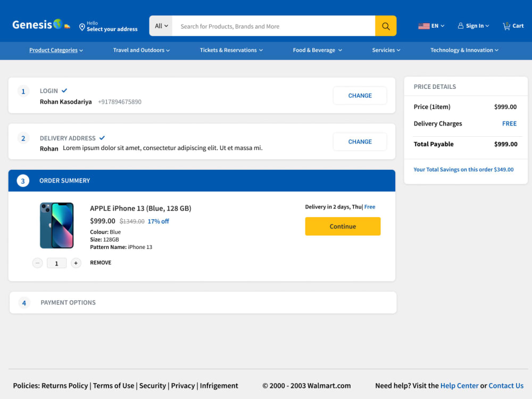
Task: Click the yellow Continue button
Action: coord(343,226)
